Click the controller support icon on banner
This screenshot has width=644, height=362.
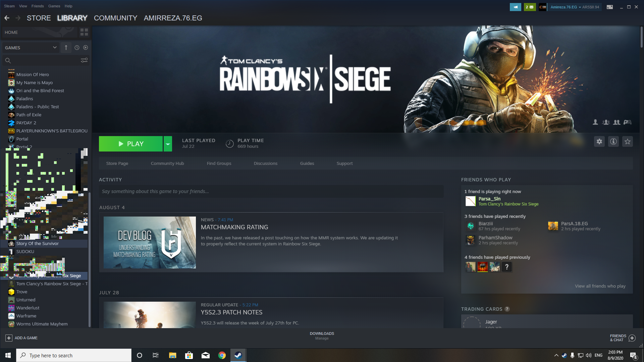628,122
